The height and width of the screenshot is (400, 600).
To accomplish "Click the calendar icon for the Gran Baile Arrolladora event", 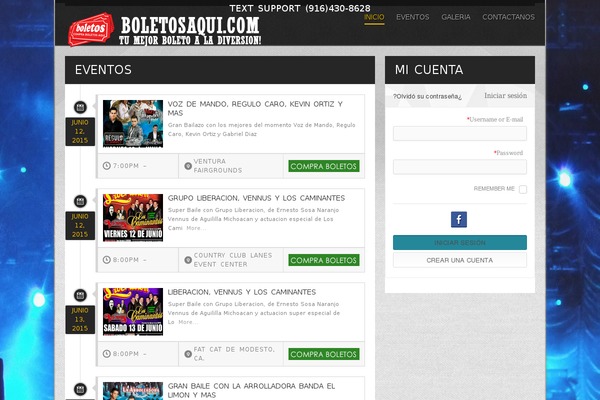I will 80,389.
